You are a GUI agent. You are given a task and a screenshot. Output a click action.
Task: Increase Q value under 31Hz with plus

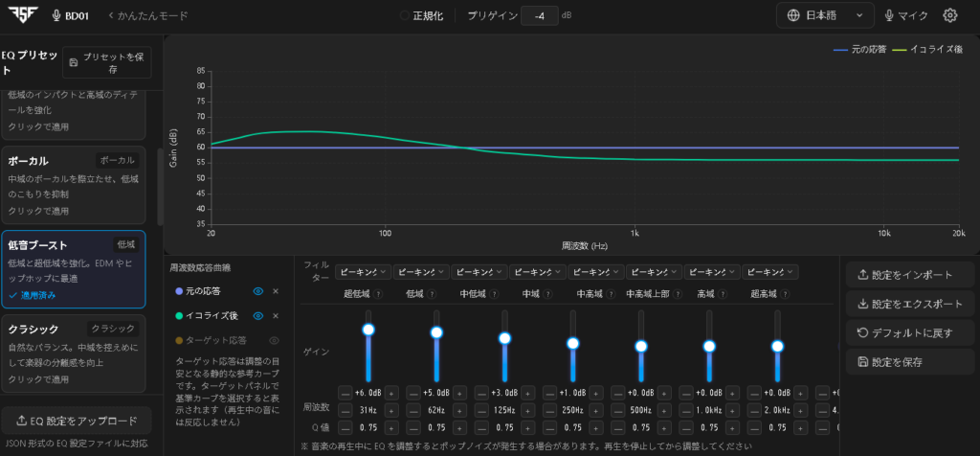[391, 428]
